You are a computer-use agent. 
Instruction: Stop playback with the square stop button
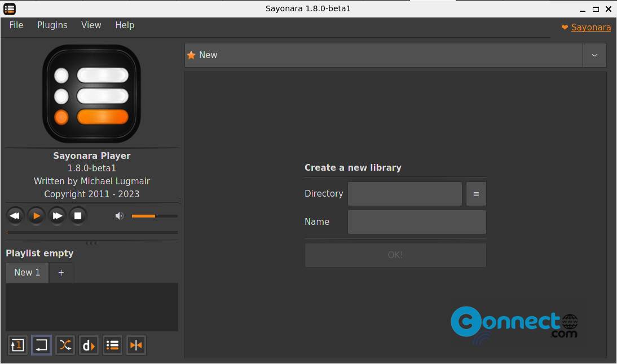point(78,216)
